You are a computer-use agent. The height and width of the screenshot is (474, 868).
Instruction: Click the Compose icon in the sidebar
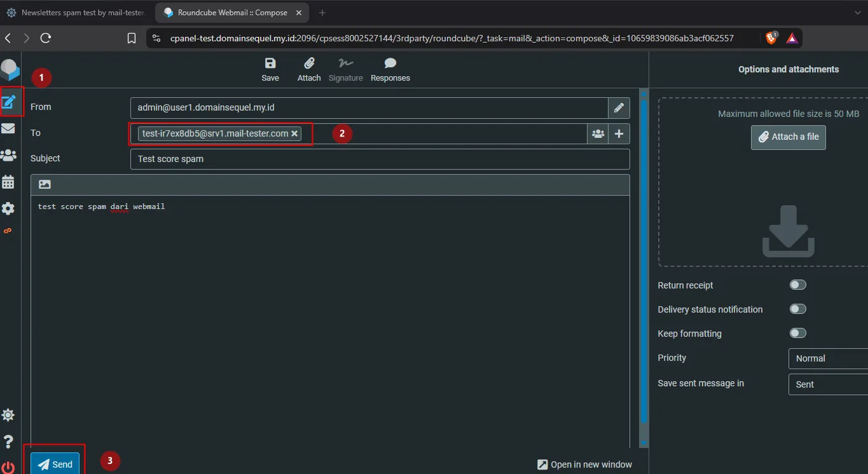click(x=9, y=102)
